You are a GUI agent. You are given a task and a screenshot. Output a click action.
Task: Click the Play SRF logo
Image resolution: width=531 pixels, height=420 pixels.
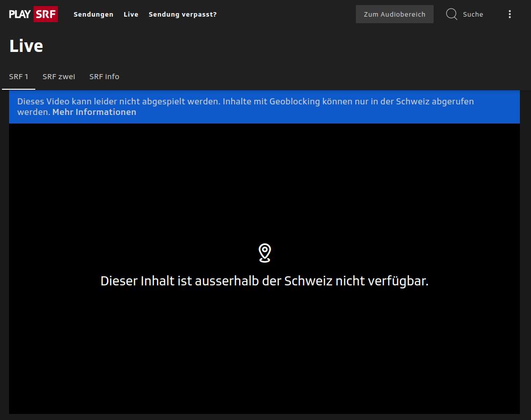[33, 14]
